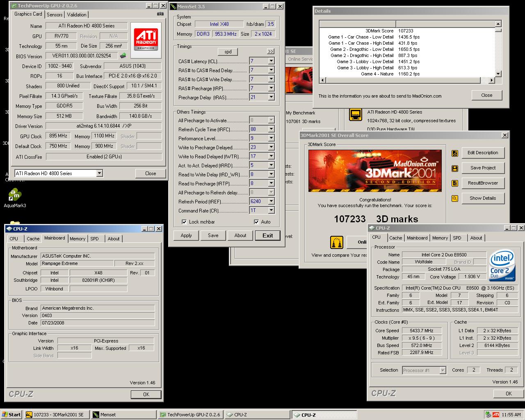Switch to the Memset taskbar item
This screenshot has height=420, width=525.
pos(124,415)
